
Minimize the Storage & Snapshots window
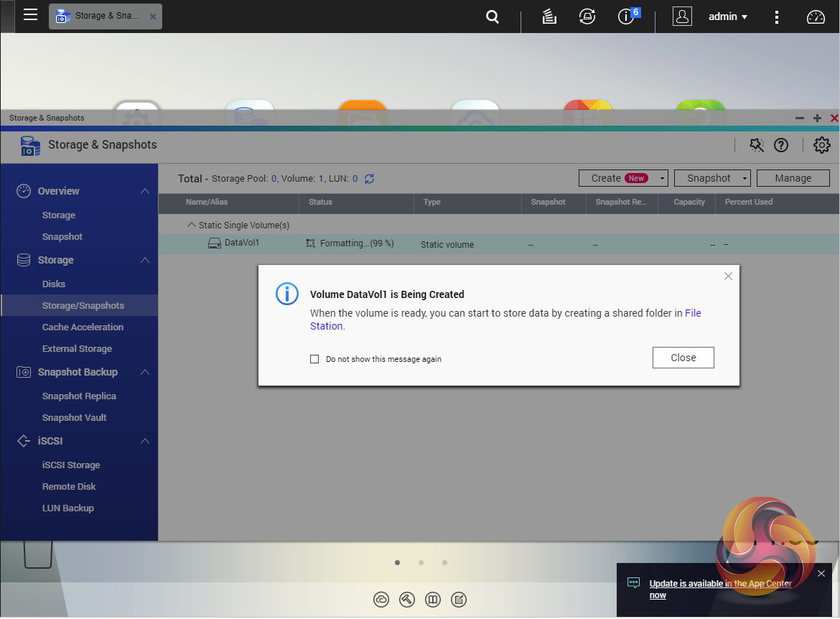tap(799, 118)
